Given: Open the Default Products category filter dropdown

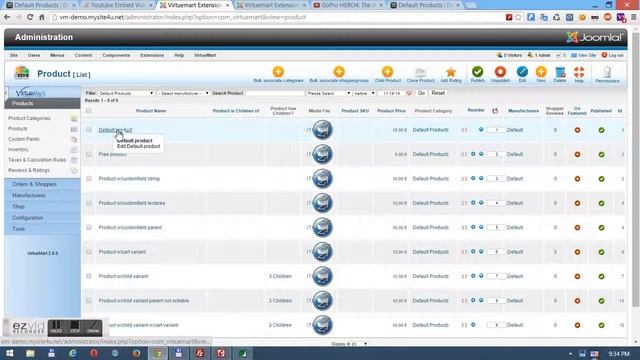Looking at the screenshot, I should tap(126, 93).
